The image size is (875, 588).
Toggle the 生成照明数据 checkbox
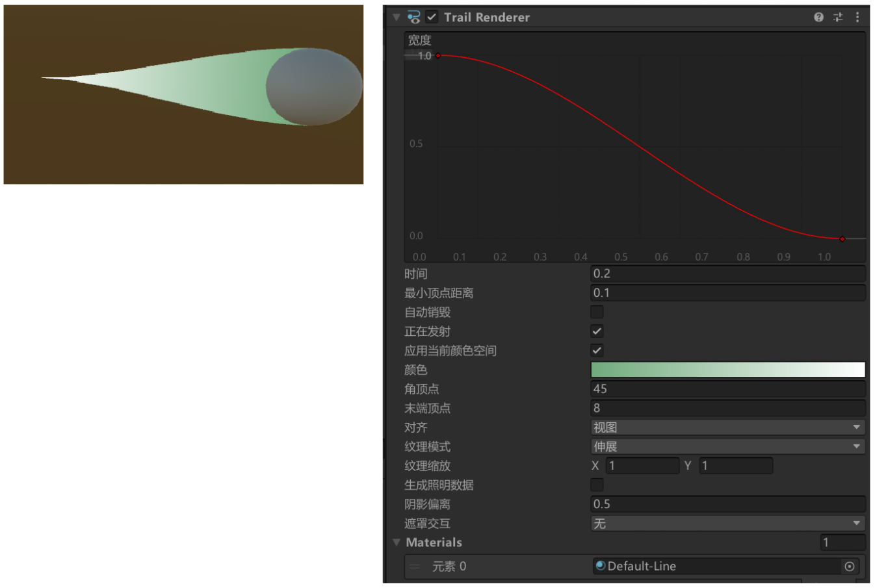tap(597, 485)
